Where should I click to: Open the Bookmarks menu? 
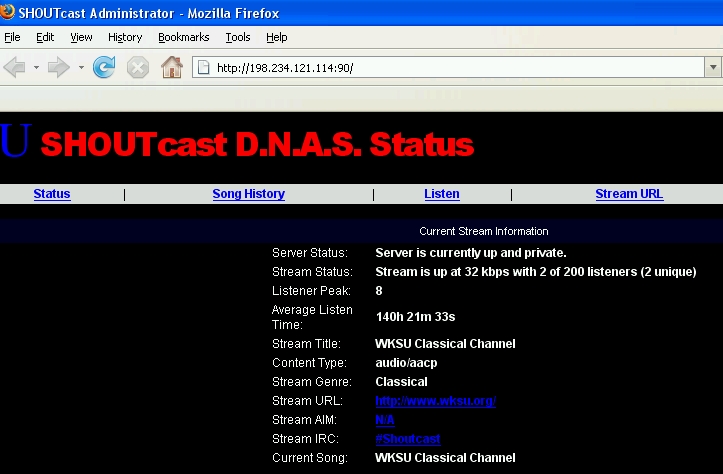[184, 37]
